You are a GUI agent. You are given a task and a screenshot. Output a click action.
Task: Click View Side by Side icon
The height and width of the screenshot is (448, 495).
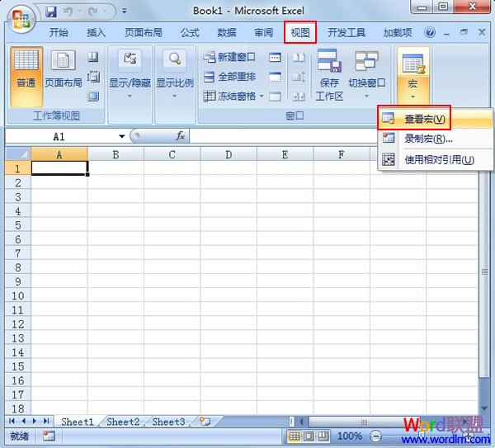click(299, 57)
